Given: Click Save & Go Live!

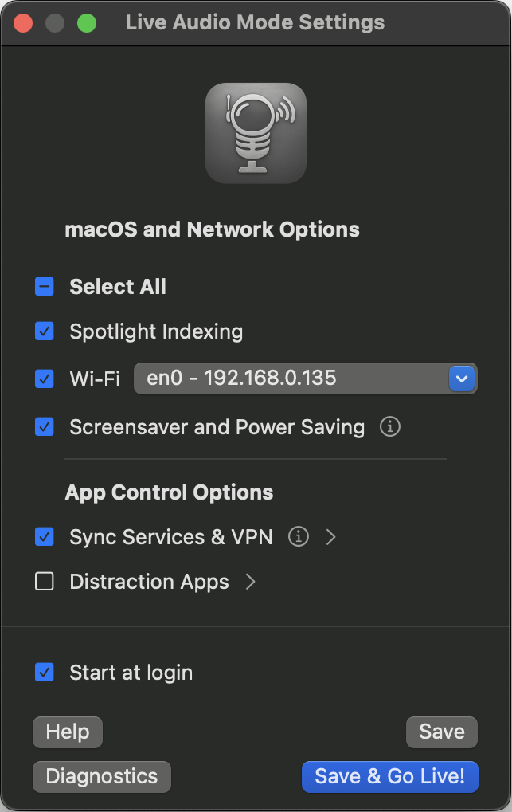Looking at the screenshot, I should point(389,776).
